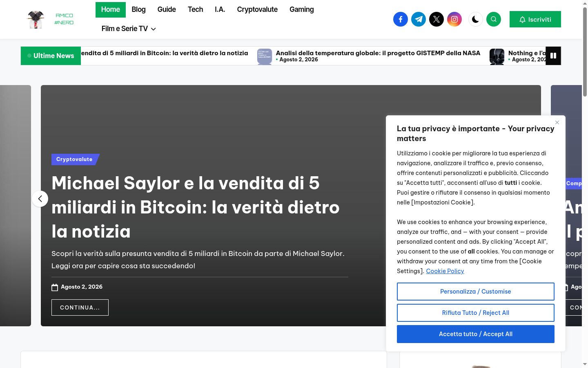The height and width of the screenshot is (368, 588).
Task: Click the bitcoin headline in news ticker
Action: click(x=165, y=53)
